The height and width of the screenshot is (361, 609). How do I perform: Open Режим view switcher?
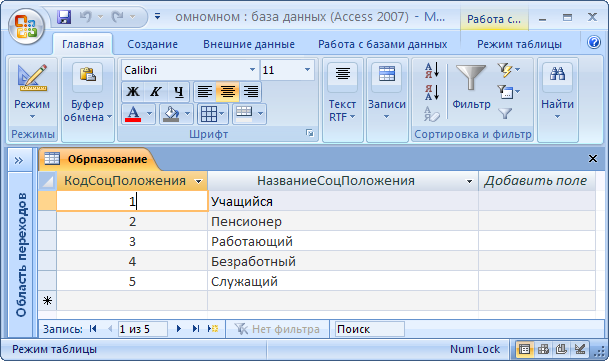point(32,92)
